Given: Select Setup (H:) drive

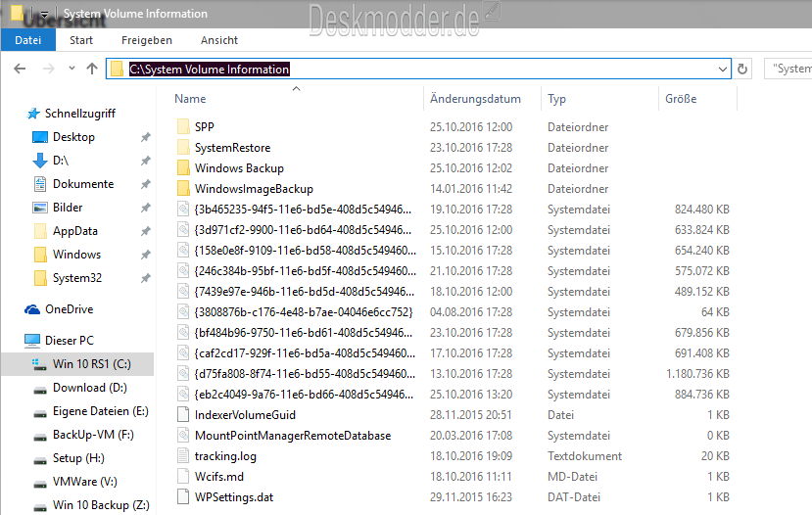Looking at the screenshot, I should click(x=78, y=458).
